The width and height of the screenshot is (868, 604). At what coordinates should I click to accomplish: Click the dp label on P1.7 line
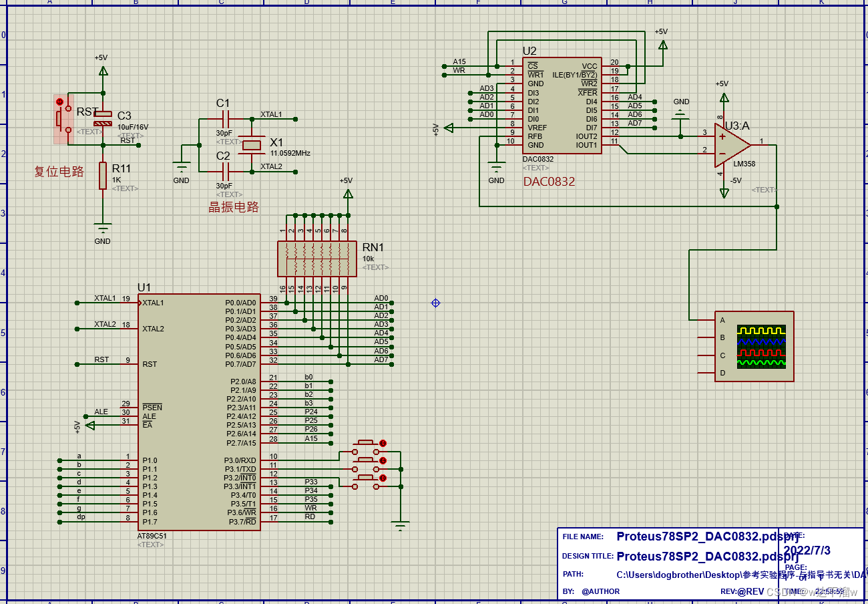tap(81, 516)
